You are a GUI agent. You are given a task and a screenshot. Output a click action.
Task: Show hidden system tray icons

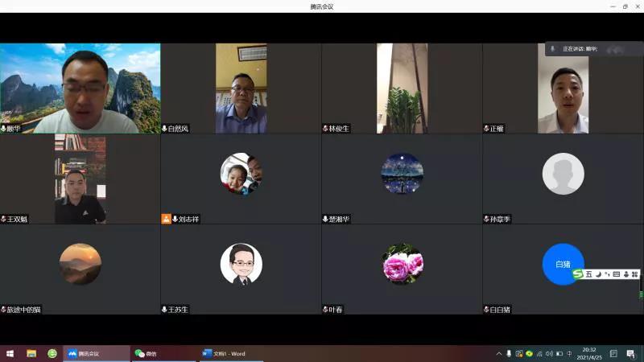(498, 353)
